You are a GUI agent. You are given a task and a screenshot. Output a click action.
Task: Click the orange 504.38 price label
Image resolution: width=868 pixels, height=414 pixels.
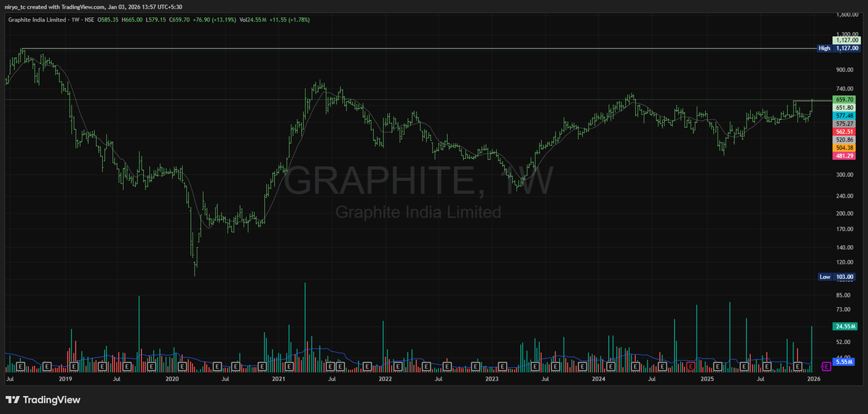click(x=845, y=147)
